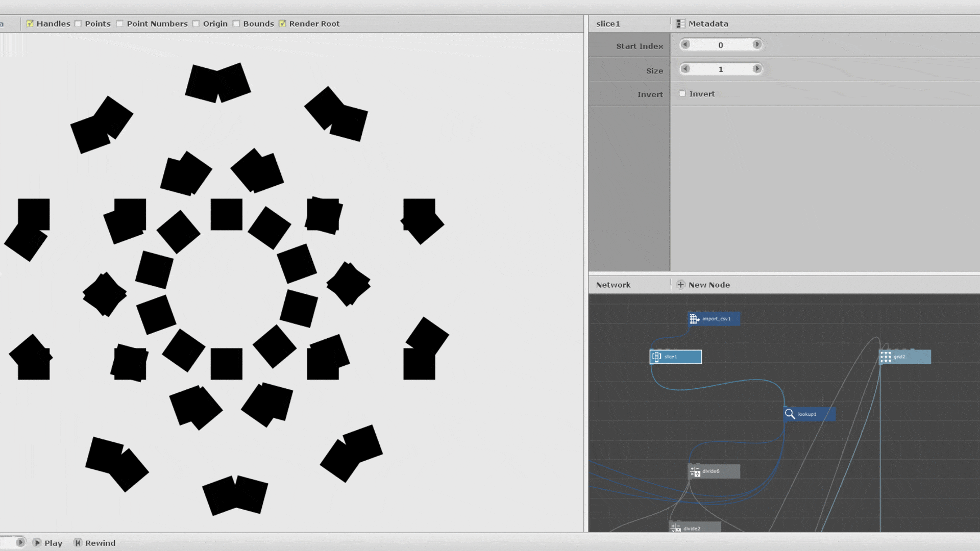980x551 pixels.
Task: Increase the Start Index value arrow
Action: pyautogui.click(x=757, y=44)
